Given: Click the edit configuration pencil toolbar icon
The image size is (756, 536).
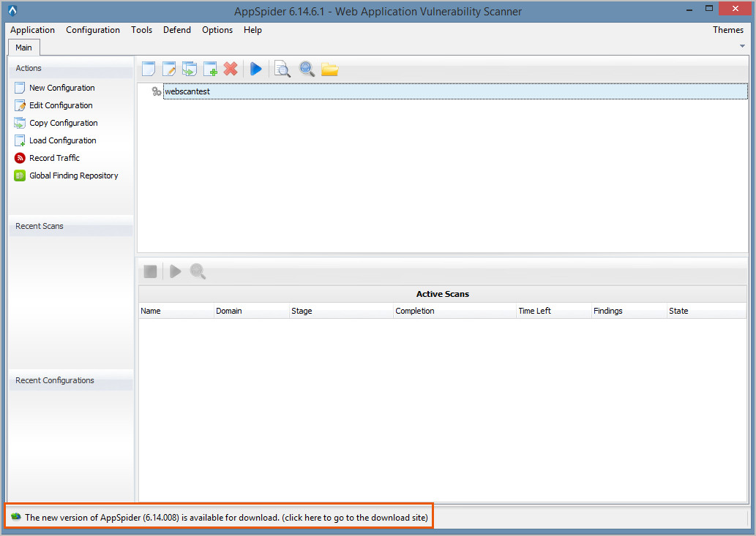Looking at the screenshot, I should [169, 69].
